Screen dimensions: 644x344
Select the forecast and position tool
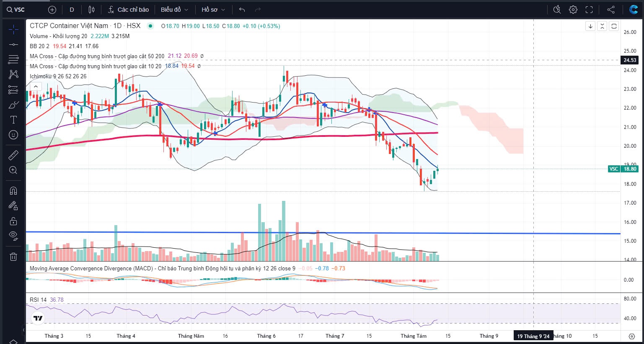click(13, 90)
